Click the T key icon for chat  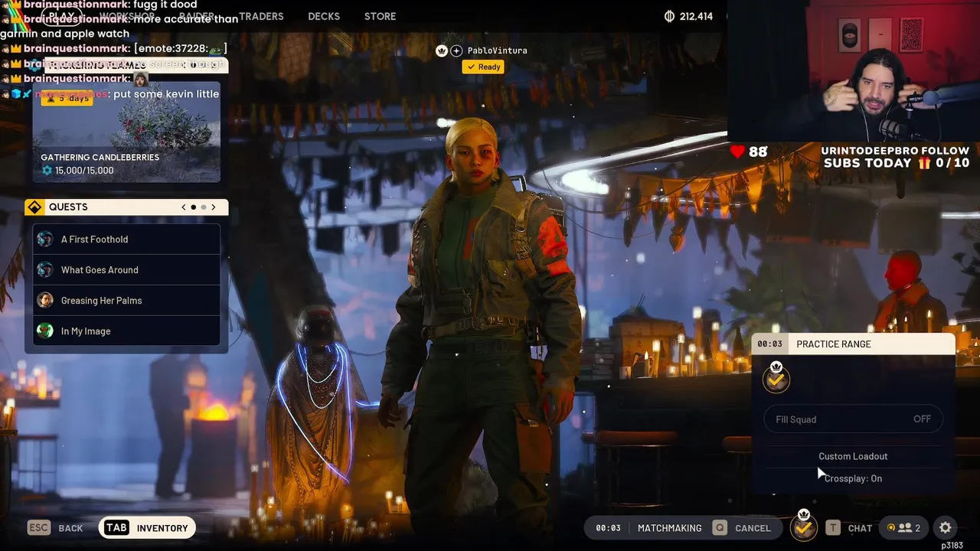coord(833,528)
